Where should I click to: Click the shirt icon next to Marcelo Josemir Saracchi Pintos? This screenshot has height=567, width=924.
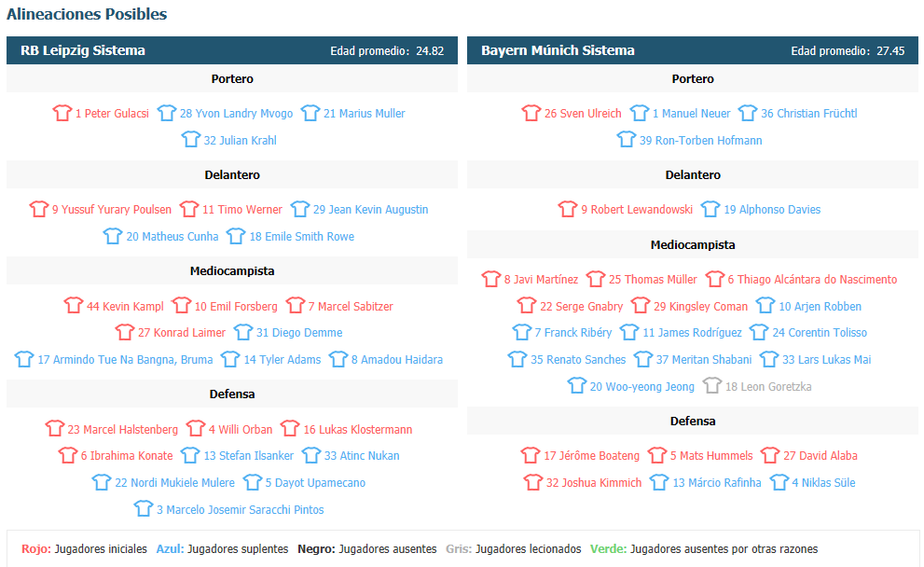tap(144, 508)
